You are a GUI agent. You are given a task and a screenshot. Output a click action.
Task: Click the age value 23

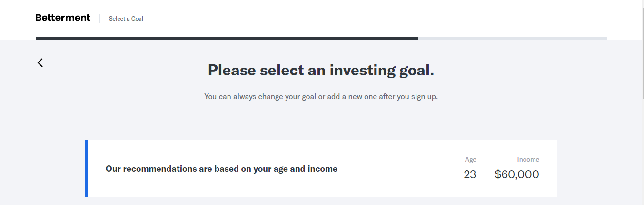pos(470,174)
